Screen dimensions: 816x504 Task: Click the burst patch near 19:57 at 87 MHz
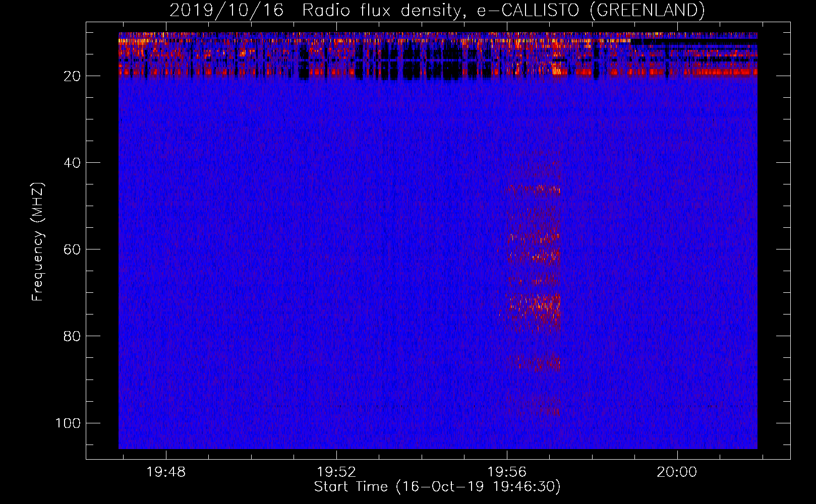[536, 363]
